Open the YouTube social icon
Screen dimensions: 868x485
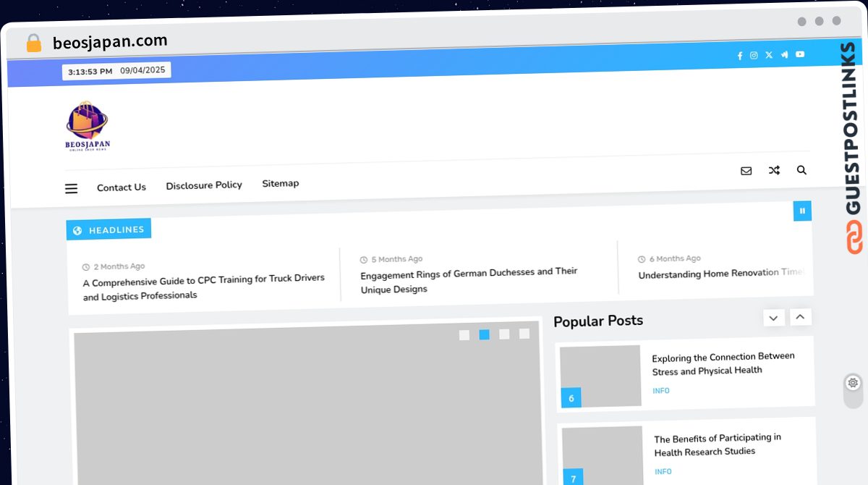(x=800, y=54)
